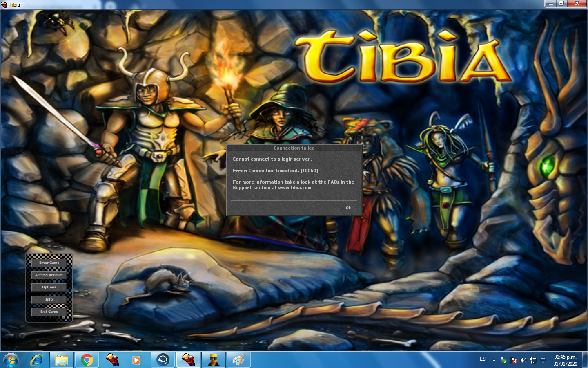
Task: Click "Cannot connect to a login server." text
Action: click(272, 159)
